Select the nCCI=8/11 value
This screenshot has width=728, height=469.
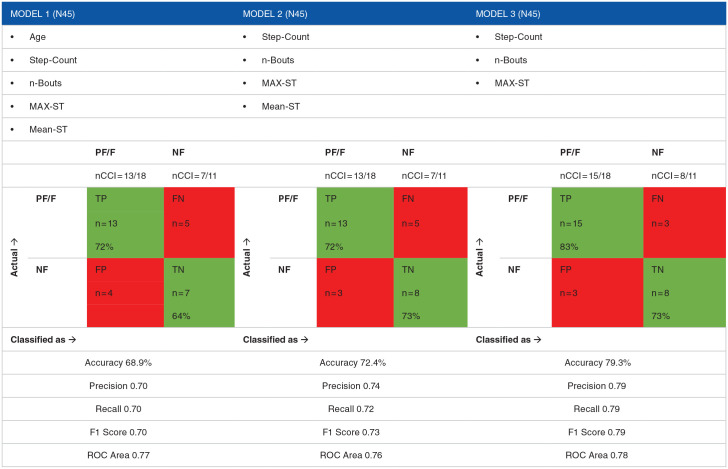[665, 175]
